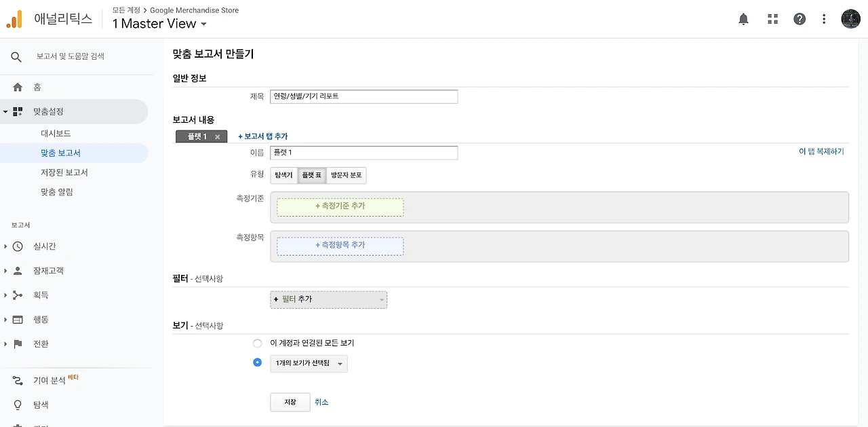Viewport: 868px width, 427px height.
Task: Open the three-dot more options menu
Action: pos(824,19)
